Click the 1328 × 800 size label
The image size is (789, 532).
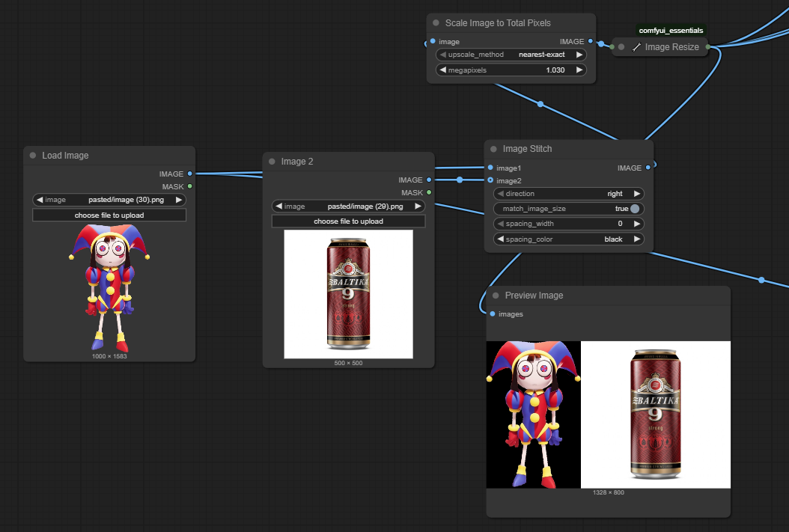pos(609,492)
